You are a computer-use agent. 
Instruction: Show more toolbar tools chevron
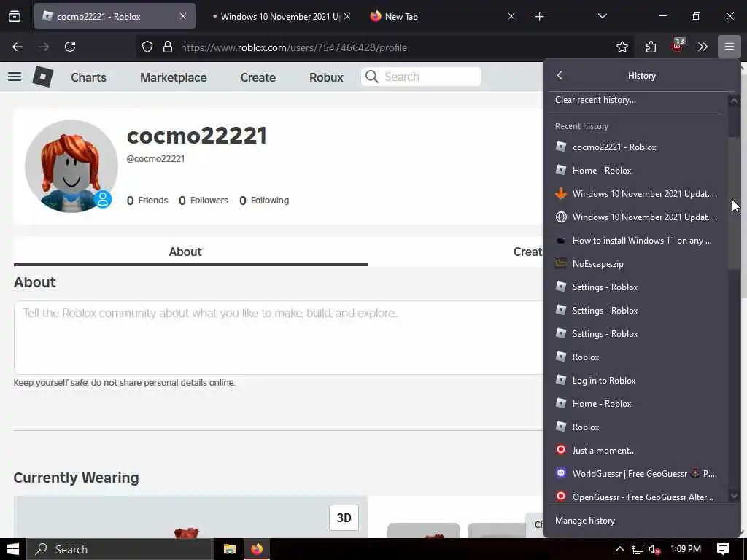(x=703, y=47)
